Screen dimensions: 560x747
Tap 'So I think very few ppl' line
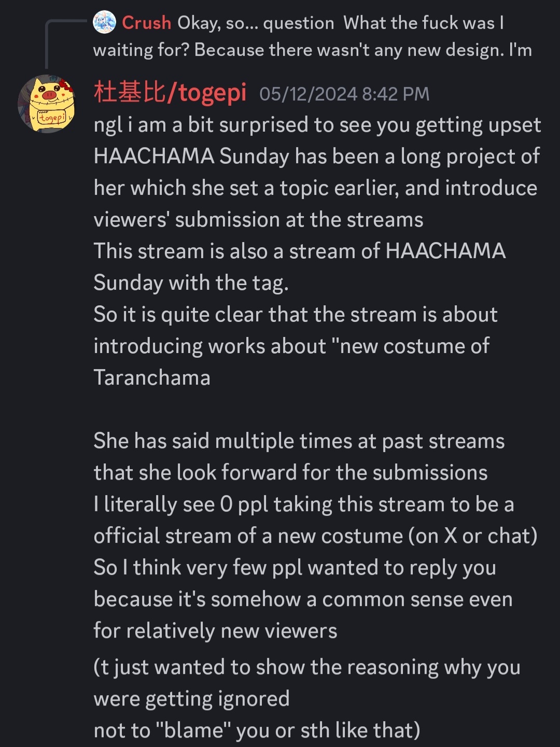(295, 568)
